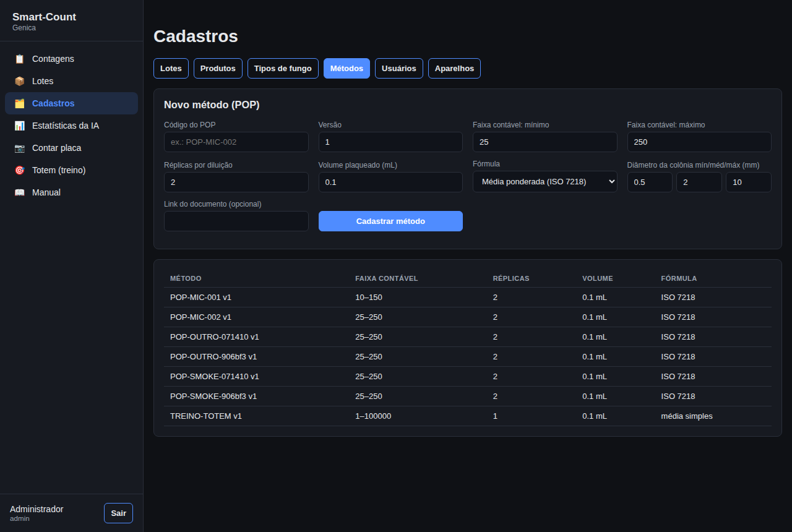Click the POP-MIC-002 v1 row

click(x=468, y=317)
